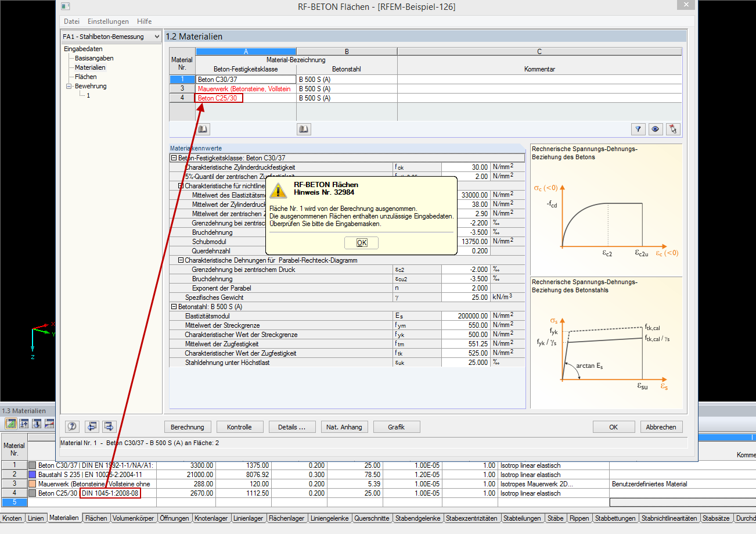Go to the previous input mask arrow icon

point(92,427)
